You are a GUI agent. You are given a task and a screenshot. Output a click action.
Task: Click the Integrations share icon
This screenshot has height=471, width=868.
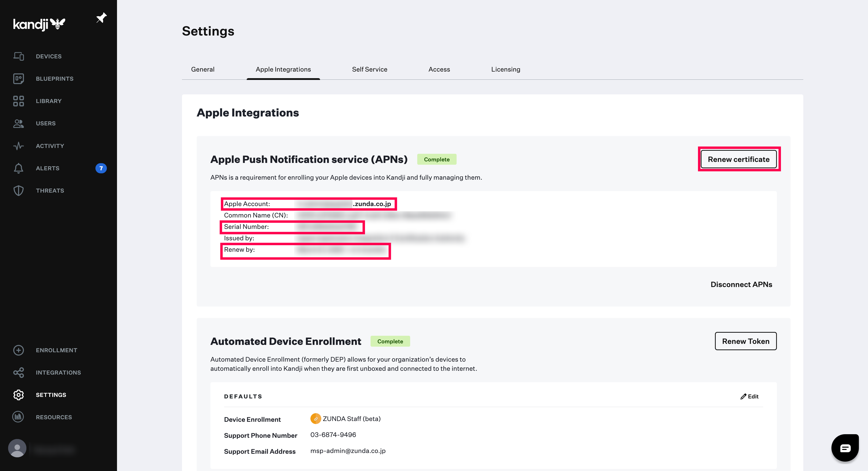[19, 372]
